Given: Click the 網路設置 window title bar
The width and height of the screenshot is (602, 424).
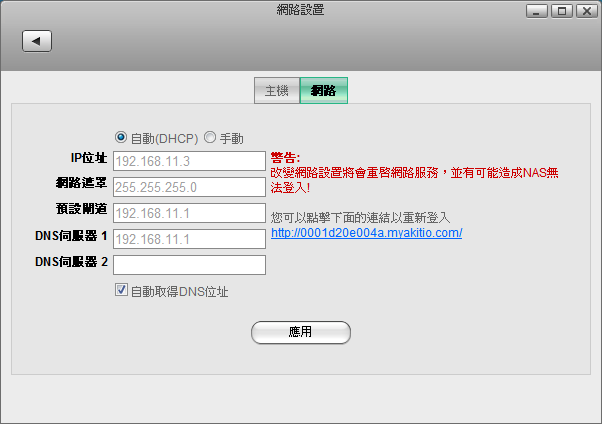Looking at the screenshot, I should pos(300,11).
